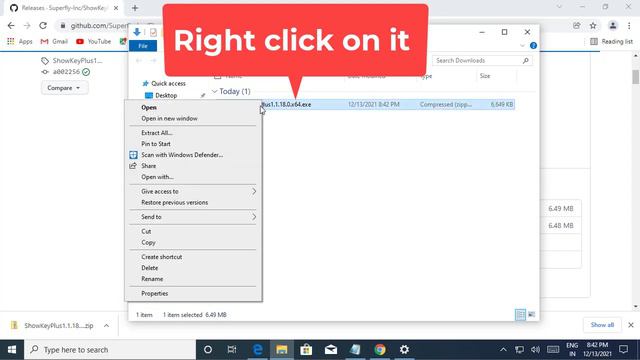Open Chrome three-dot menu
Viewport: 640px width, 360px height.
[x=629, y=26]
